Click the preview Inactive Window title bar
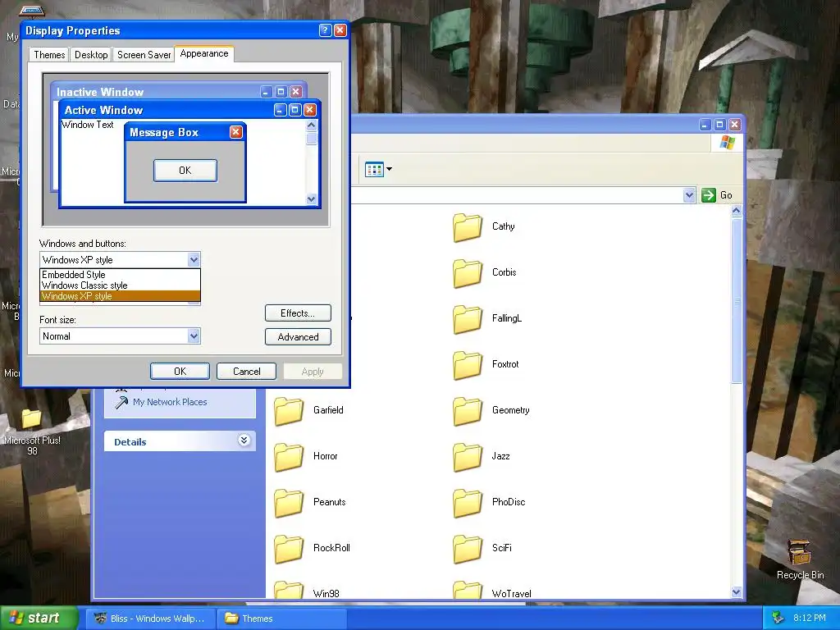840x630 pixels. pyautogui.click(x=178, y=92)
